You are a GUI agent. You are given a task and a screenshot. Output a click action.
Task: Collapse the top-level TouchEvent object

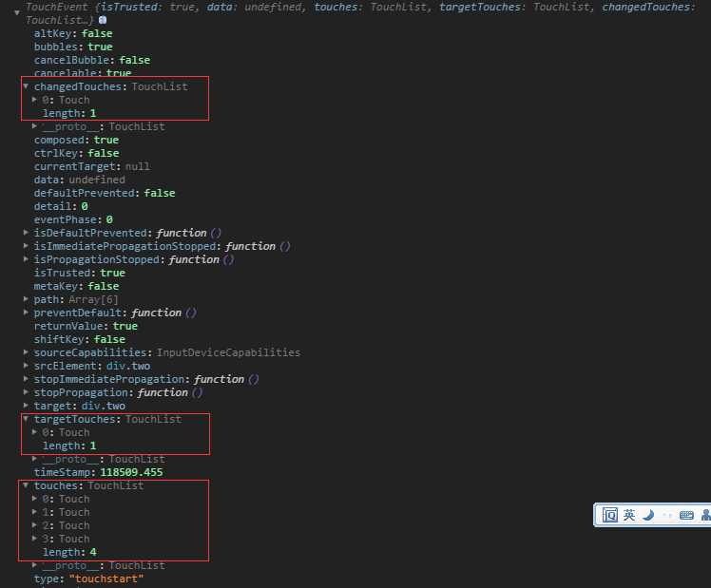(17, 12)
